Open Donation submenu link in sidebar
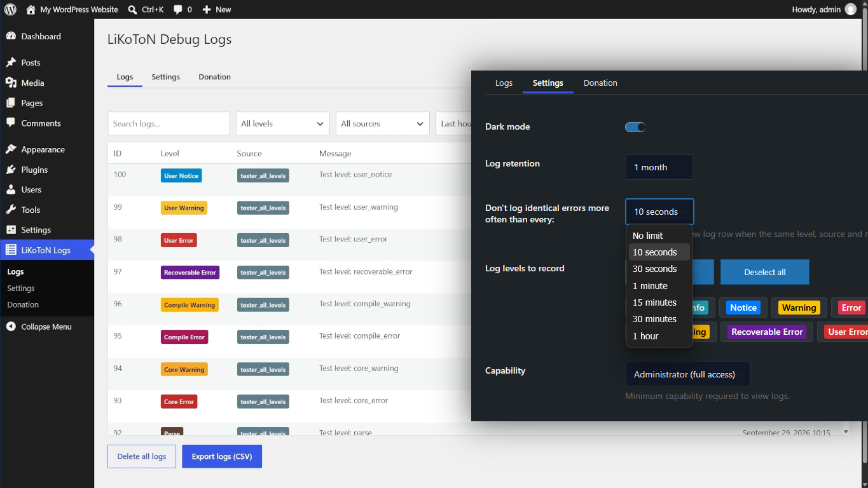Image resolution: width=868 pixels, height=488 pixels. tap(23, 305)
